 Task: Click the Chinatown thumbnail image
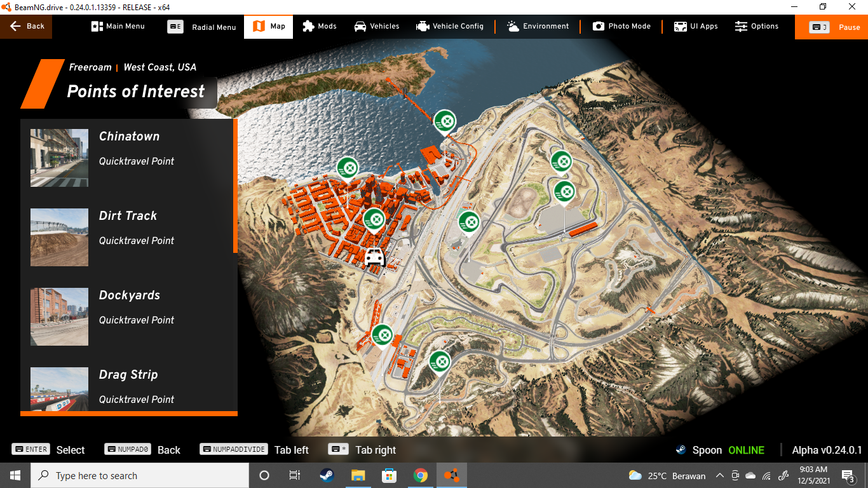[x=59, y=158]
